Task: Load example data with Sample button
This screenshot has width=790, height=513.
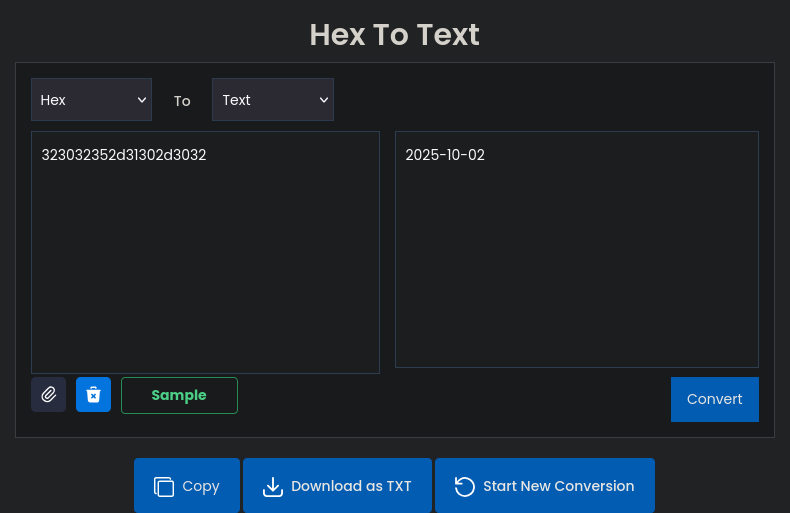Action: tap(179, 395)
